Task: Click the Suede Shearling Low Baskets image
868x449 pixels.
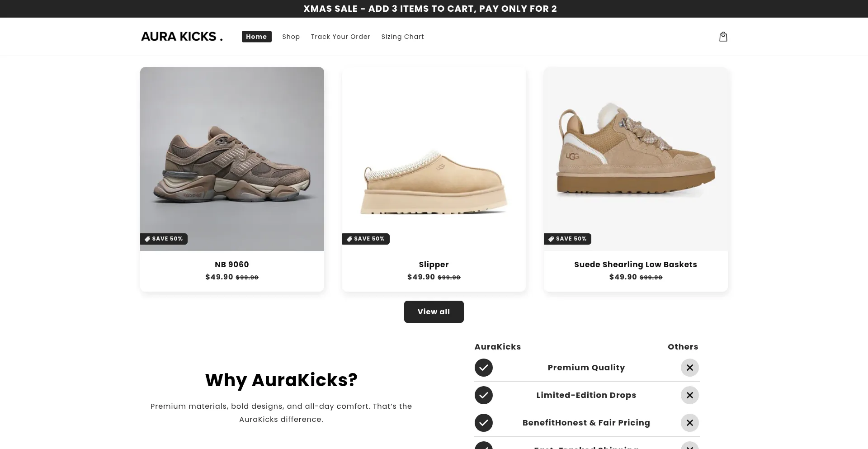Action: click(635, 158)
